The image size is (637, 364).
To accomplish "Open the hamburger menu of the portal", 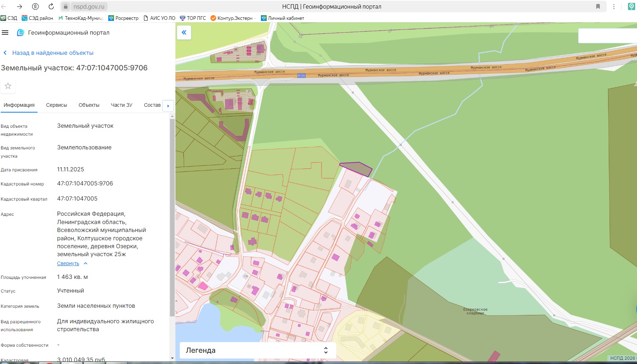I will pyautogui.click(x=5, y=32).
